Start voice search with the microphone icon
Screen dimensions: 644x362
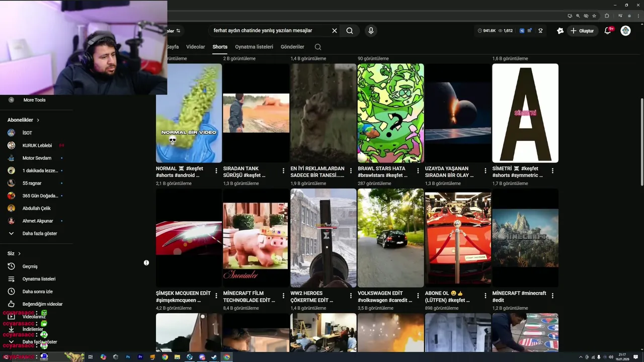pos(371,31)
